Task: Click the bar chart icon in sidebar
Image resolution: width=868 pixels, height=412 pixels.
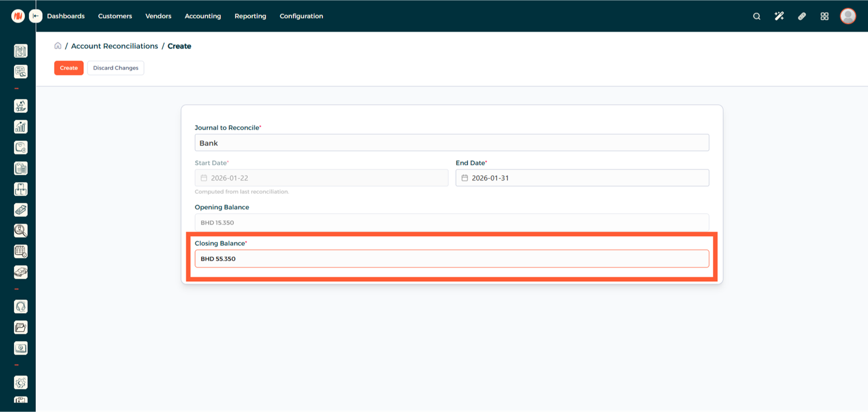Action: (21, 127)
